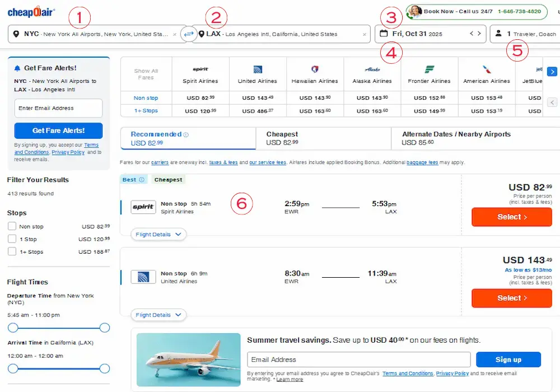Viewport: 560px width, 392px height.
Task: Open the baggage fees link
Action: (422, 162)
